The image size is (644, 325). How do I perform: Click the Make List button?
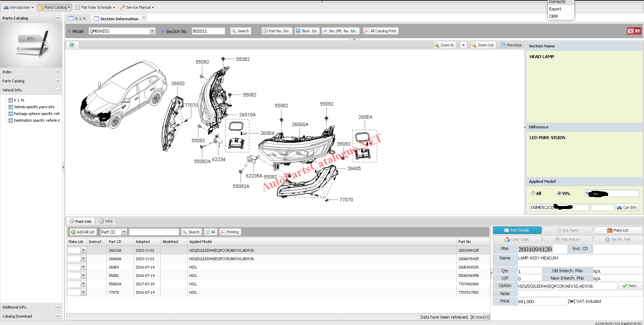(x=618, y=230)
